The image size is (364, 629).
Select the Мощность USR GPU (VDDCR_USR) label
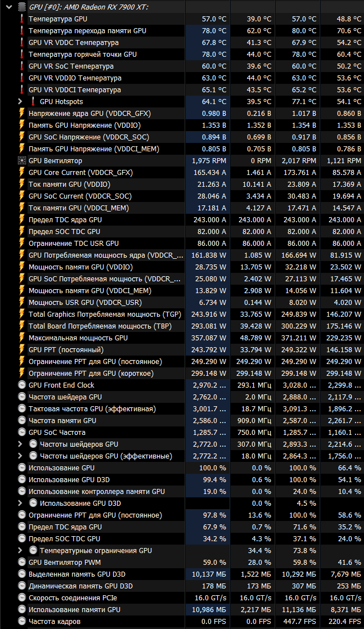pyautogui.click(x=85, y=303)
